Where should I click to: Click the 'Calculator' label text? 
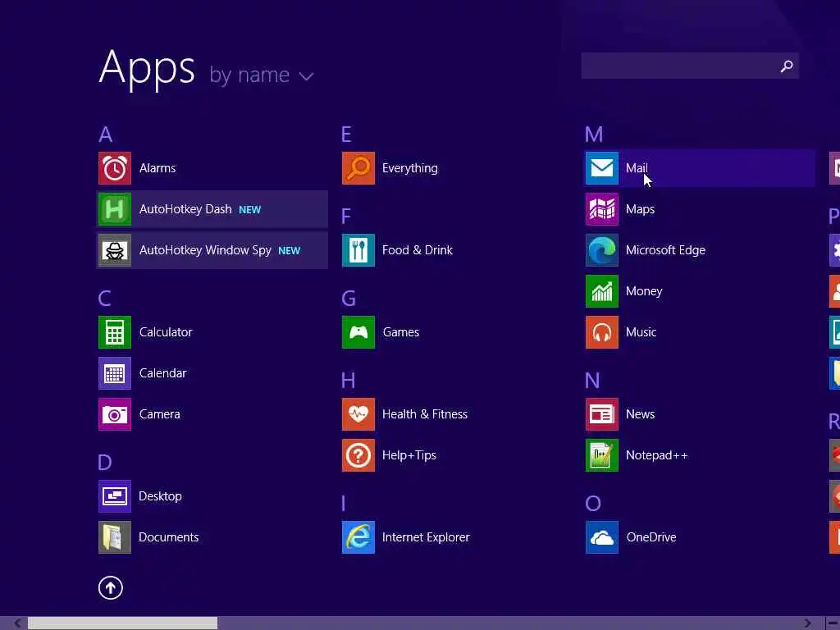(166, 332)
